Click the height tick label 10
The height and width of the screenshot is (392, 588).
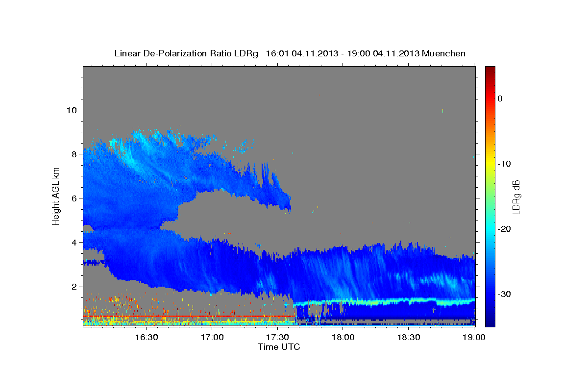[x=72, y=110]
